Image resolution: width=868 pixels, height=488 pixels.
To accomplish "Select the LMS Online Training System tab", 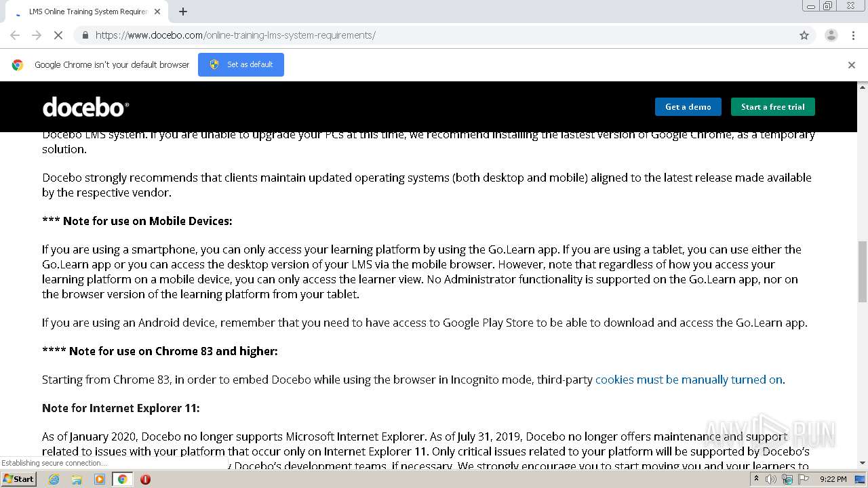I will pyautogui.click(x=87, y=12).
